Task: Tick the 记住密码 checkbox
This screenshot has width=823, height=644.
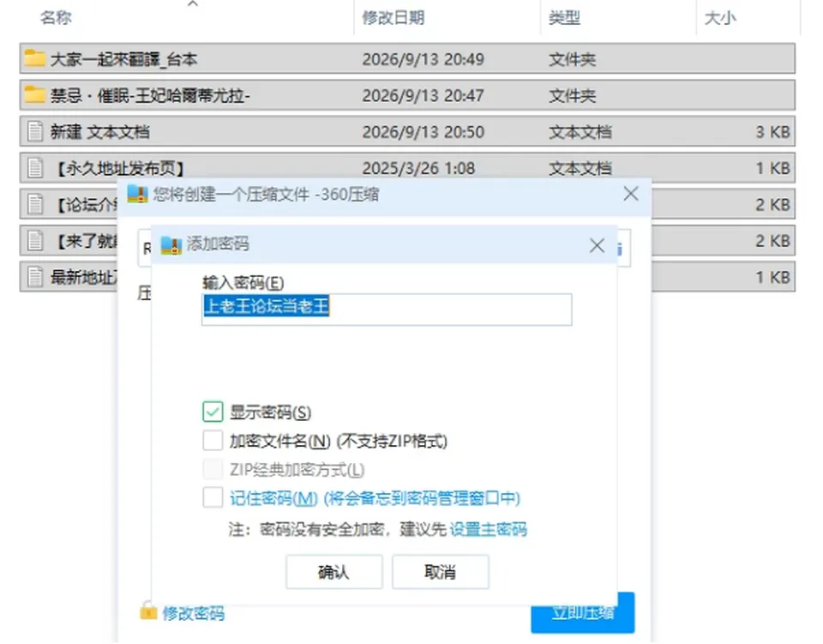Action: tap(213, 497)
